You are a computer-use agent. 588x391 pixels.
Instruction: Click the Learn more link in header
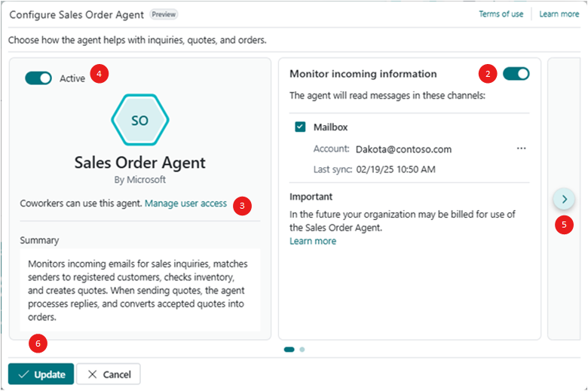click(559, 14)
